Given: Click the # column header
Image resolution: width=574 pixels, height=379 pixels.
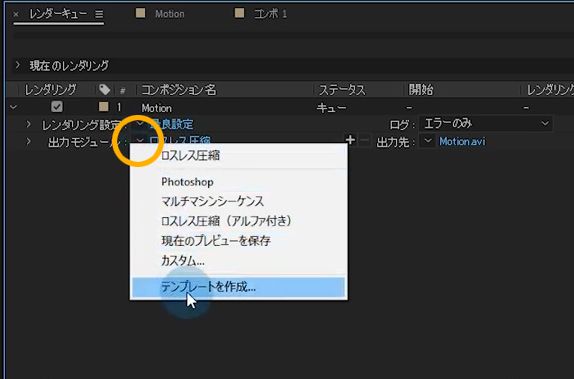Looking at the screenshot, I should [x=122, y=90].
